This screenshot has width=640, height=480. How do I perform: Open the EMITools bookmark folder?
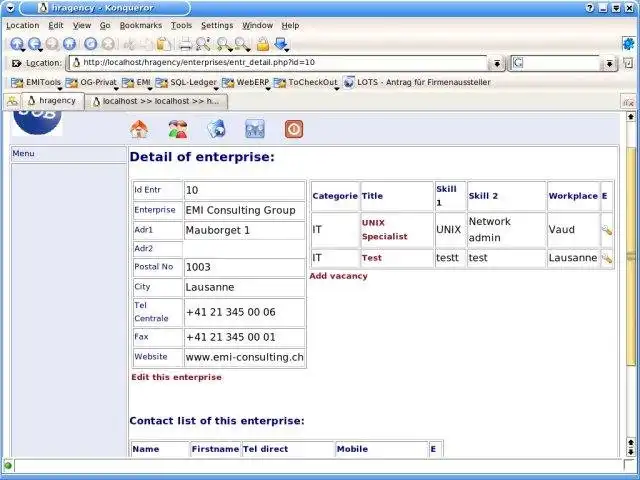coord(36,82)
